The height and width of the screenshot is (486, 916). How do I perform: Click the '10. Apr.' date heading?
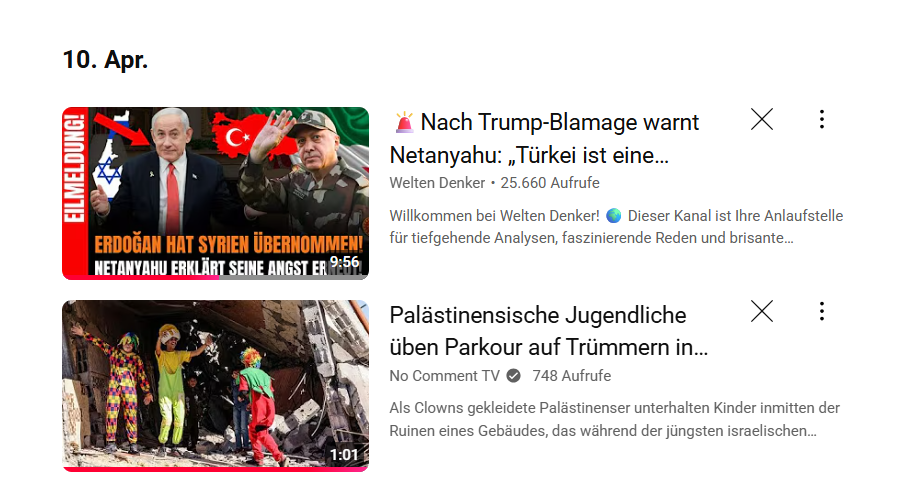pos(105,60)
